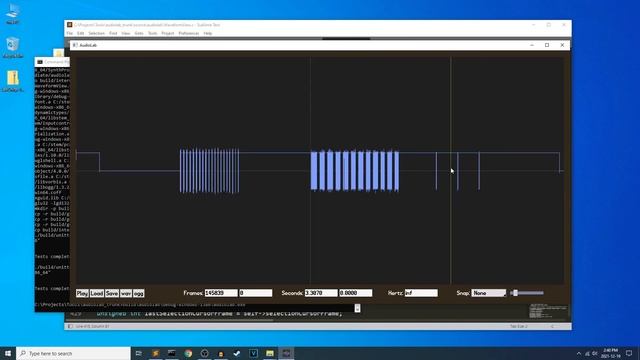Click the File Explorer taskbar icon
The height and width of the screenshot is (360, 640).
coord(270,353)
